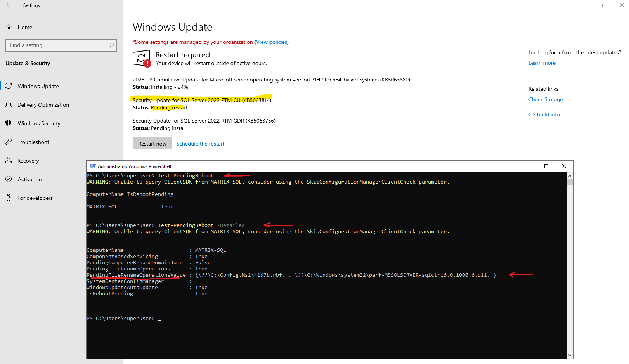Select the Recovery icon
This screenshot has width=629, height=364.
(9, 161)
